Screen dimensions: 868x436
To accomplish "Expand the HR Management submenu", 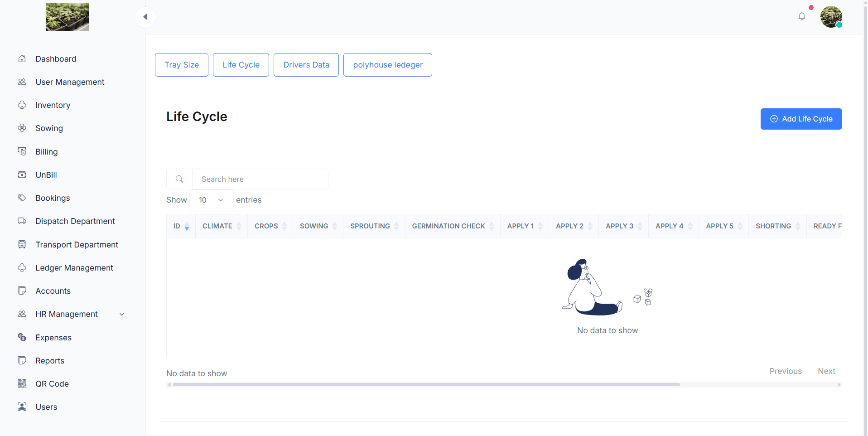I will [x=122, y=315].
